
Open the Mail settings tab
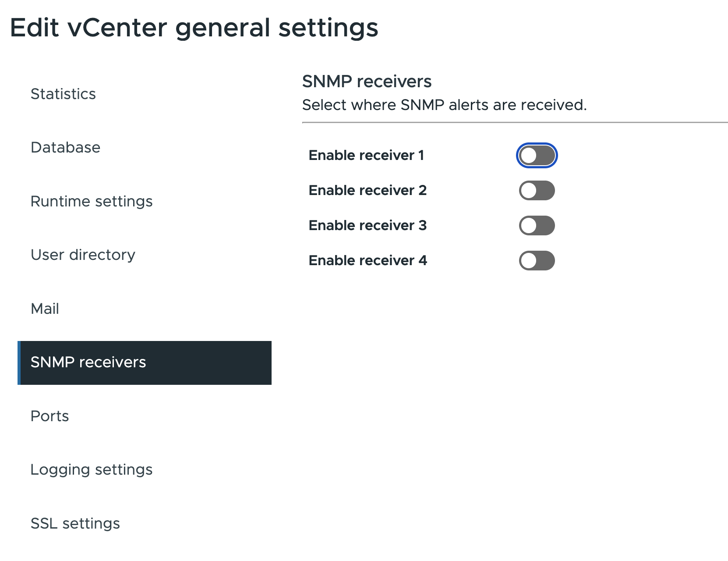click(x=45, y=309)
